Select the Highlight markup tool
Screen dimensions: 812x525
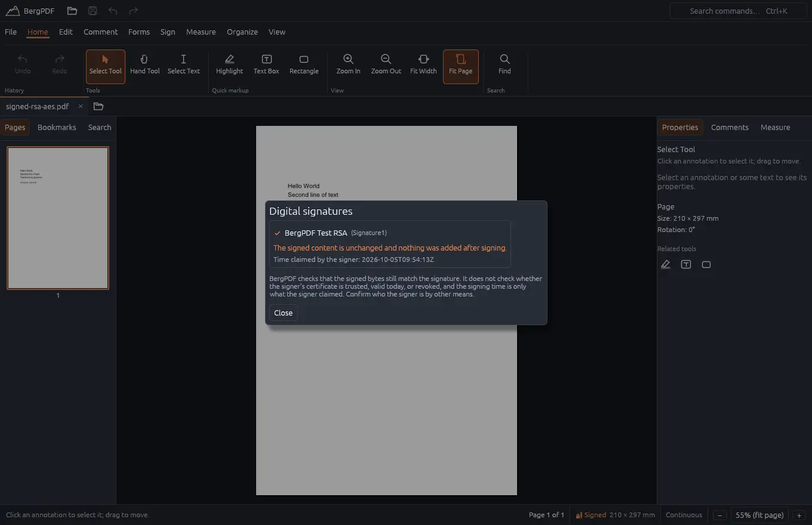point(229,66)
